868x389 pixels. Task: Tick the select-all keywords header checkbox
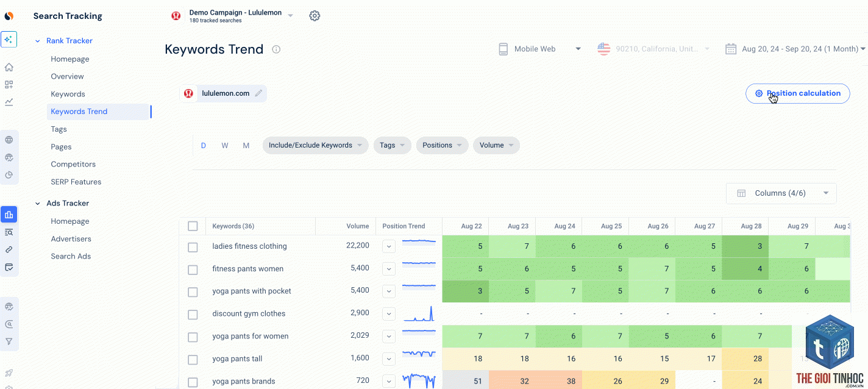193,226
